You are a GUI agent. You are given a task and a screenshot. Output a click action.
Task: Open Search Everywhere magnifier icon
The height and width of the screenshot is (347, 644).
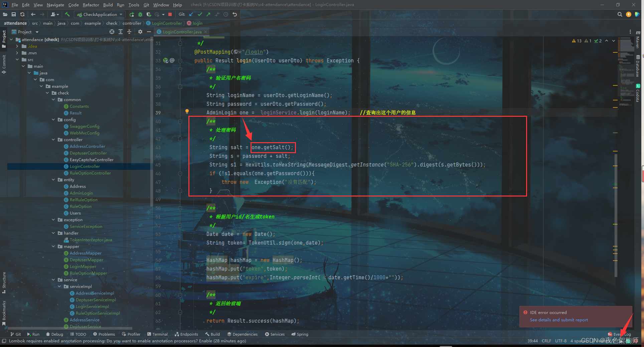620,14
